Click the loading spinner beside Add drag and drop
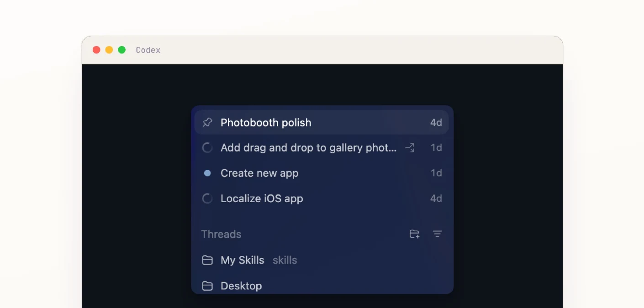Viewport: 644px width, 308px height. click(x=207, y=148)
